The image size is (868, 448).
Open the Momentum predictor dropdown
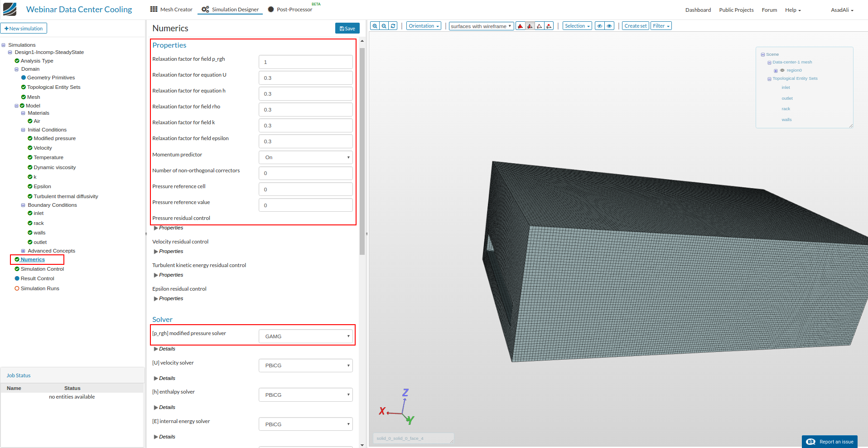(305, 157)
